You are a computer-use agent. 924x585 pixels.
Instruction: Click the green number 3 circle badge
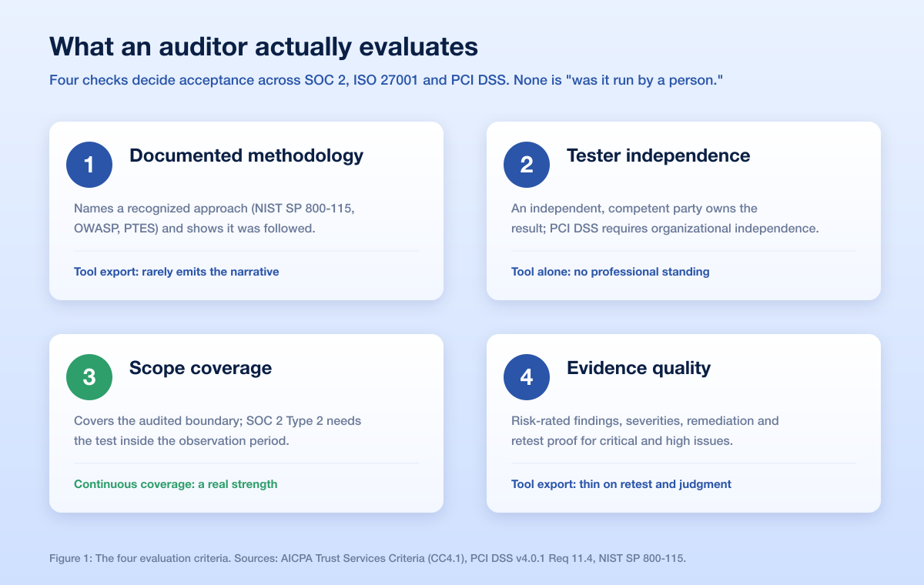pyautogui.click(x=89, y=377)
